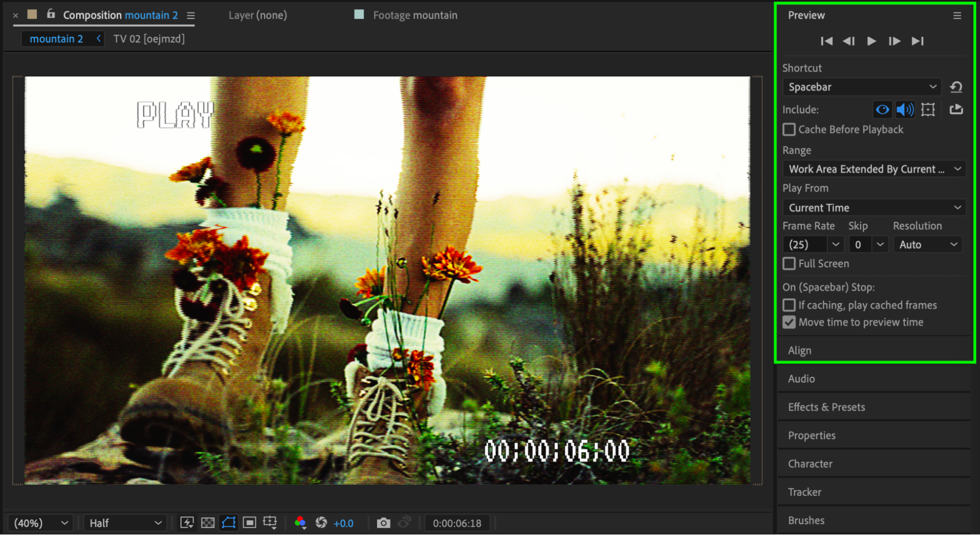Click the Region of Interest icon

(250, 523)
